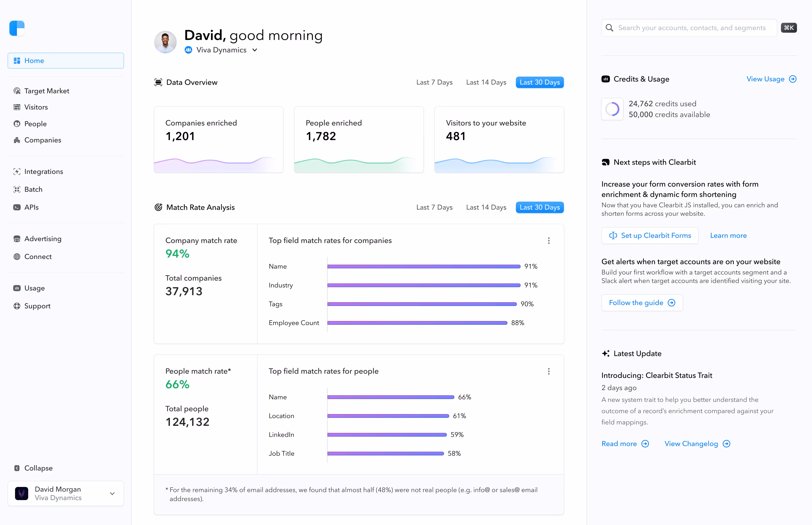Viewport: 812px width, 525px height.
Task: Click the Companies building icon
Action: click(x=17, y=140)
